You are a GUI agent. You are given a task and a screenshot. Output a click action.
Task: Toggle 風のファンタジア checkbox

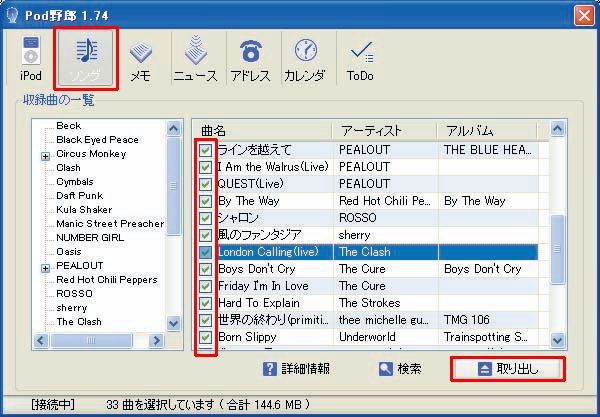coord(205,235)
